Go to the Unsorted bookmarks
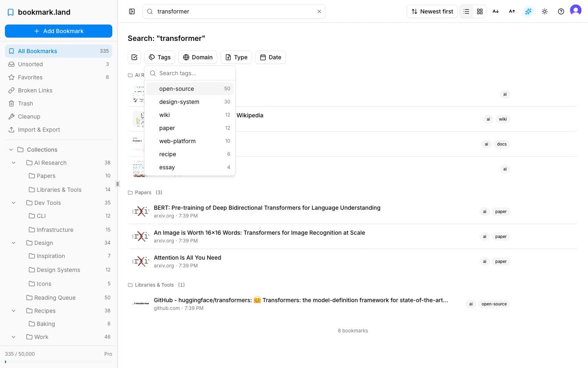The image size is (588, 368). (x=58, y=64)
